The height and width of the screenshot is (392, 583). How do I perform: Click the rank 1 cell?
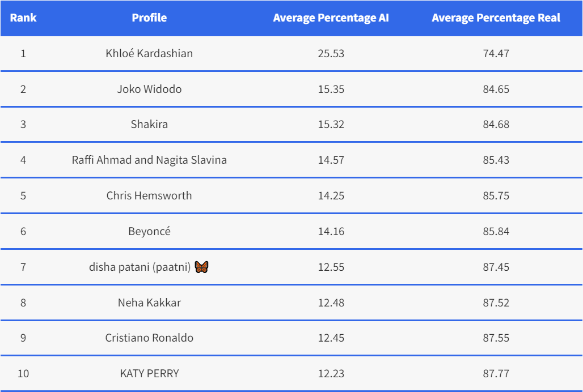pyautogui.click(x=23, y=53)
